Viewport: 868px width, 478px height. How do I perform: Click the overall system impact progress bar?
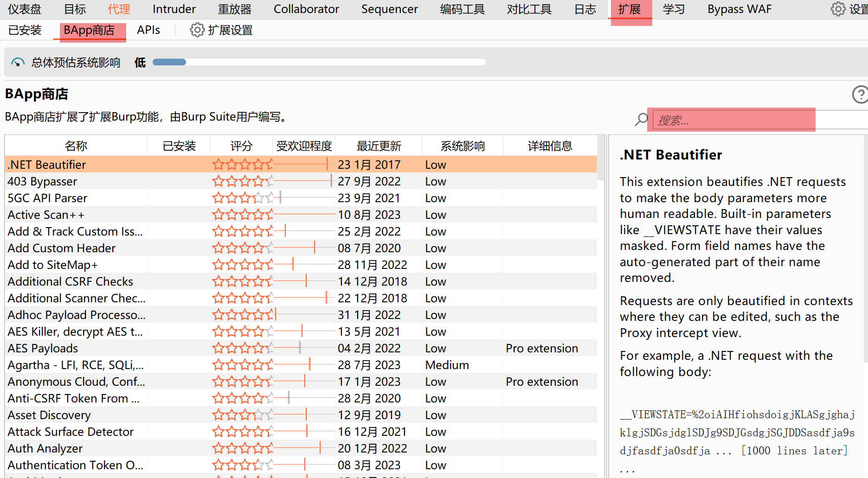pyautogui.click(x=319, y=62)
